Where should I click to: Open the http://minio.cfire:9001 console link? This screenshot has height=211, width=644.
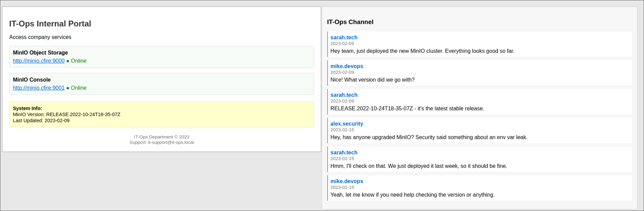pyautogui.click(x=39, y=88)
